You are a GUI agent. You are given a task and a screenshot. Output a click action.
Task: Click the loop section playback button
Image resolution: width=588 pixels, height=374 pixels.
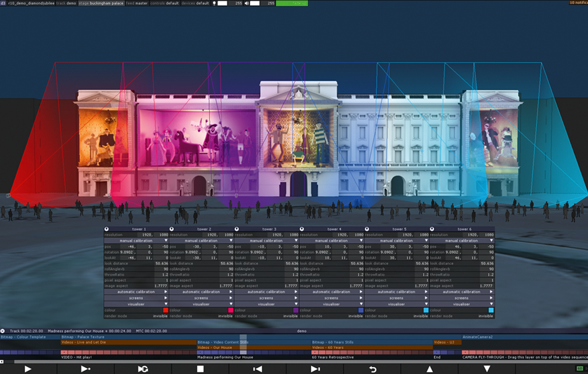143,369
